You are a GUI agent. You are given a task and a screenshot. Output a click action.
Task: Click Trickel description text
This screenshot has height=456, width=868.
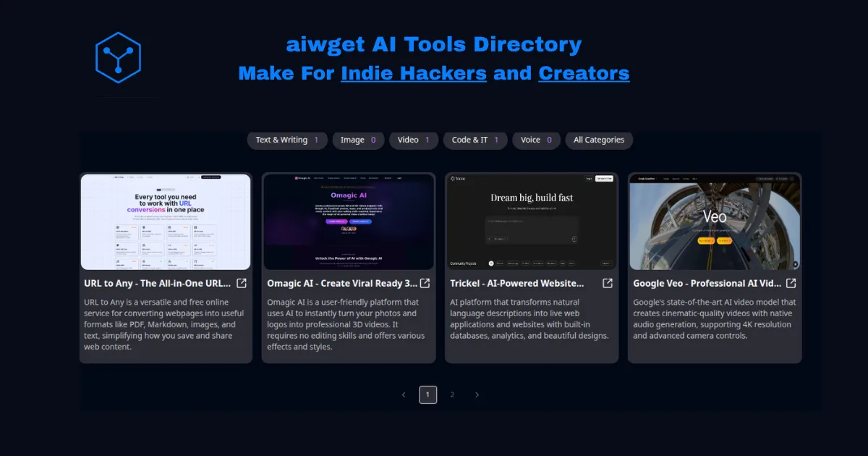point(529,318)
